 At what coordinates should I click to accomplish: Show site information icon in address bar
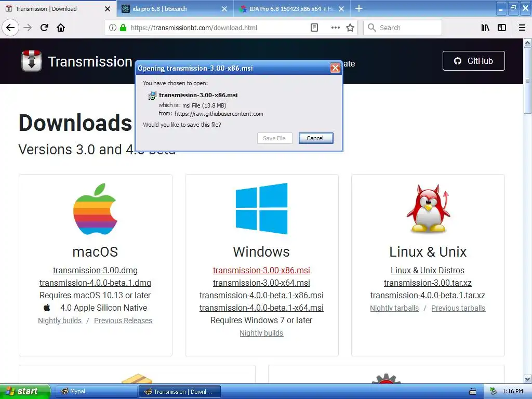pyautogui.click(x=113, y=28)
